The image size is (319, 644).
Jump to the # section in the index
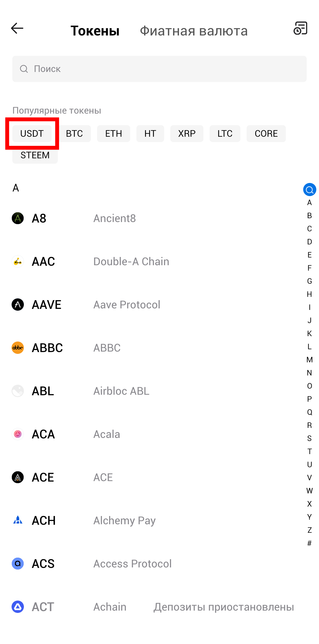pyautogui.click(x=309, y=543)
